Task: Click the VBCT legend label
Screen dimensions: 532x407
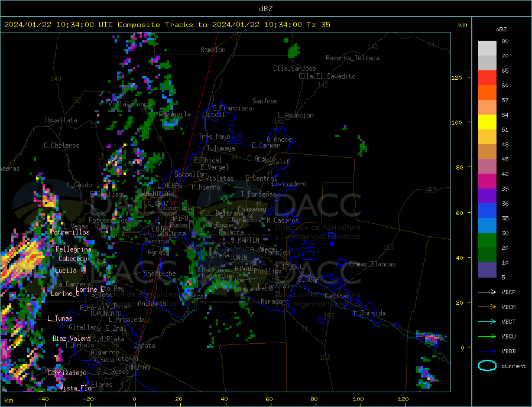Action: [508, 321]
